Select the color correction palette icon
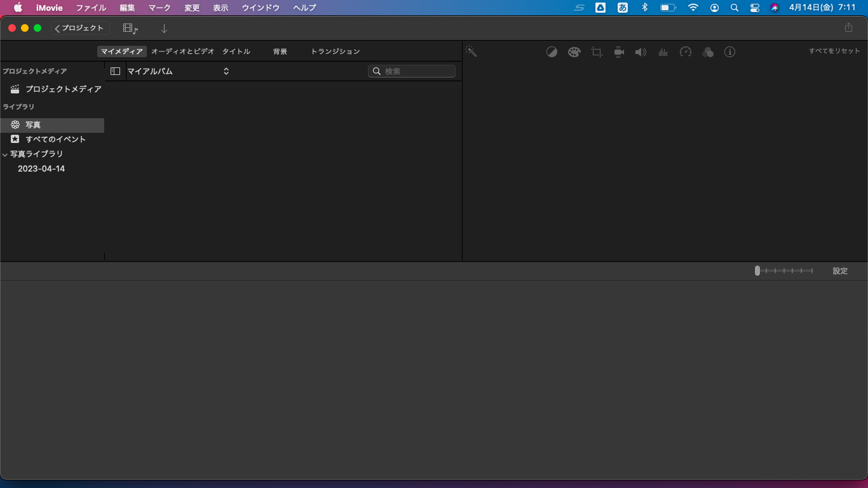 [x=574, y=52]
